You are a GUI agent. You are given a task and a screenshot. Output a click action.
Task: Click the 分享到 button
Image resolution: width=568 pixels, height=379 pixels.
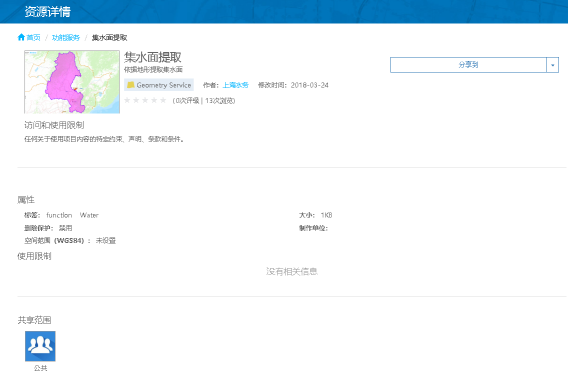tap(468, 65)
